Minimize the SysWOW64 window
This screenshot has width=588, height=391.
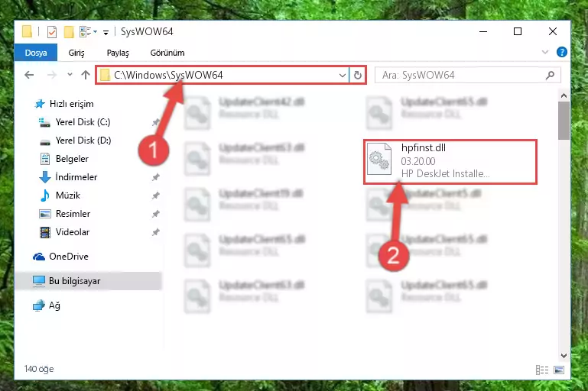coord(483,32)
